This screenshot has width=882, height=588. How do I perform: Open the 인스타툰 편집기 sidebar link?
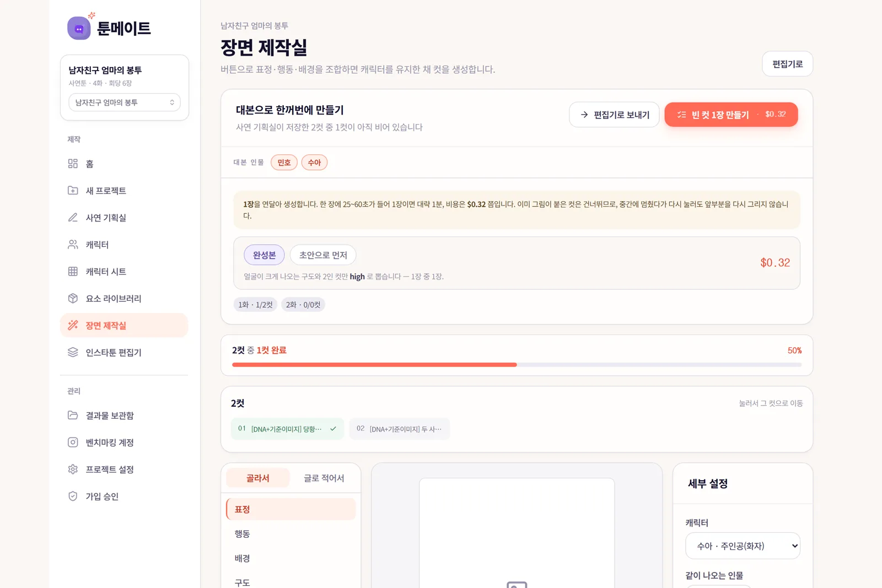(x=124, y=353)
